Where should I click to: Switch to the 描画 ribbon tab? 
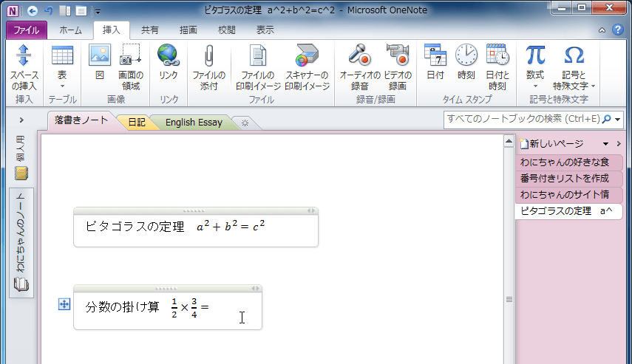(x=188, y=30)
